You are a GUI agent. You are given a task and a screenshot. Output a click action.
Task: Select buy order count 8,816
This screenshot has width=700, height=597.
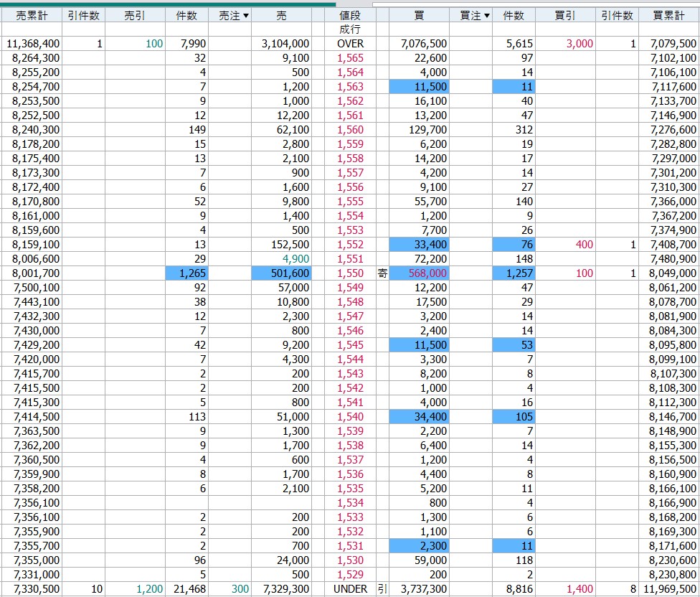coord(520,589)
